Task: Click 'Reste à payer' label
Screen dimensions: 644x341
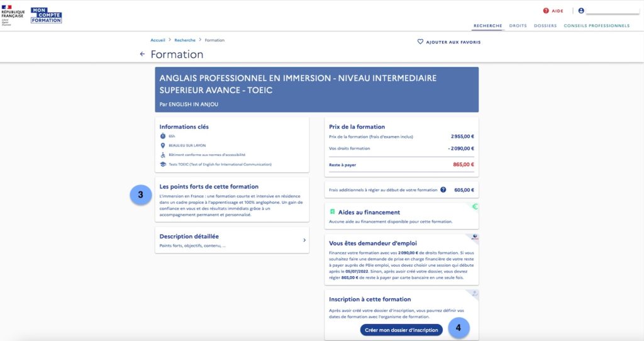Action: (343, 165)
